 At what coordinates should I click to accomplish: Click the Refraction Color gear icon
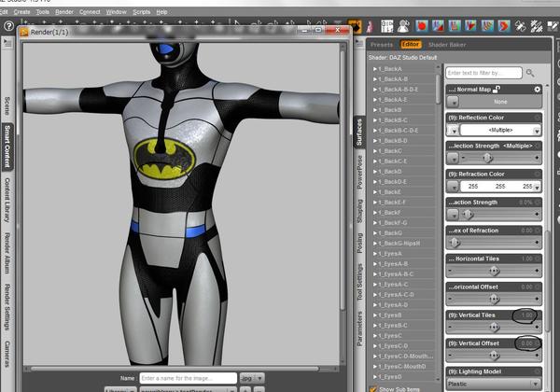pos(538,174)
